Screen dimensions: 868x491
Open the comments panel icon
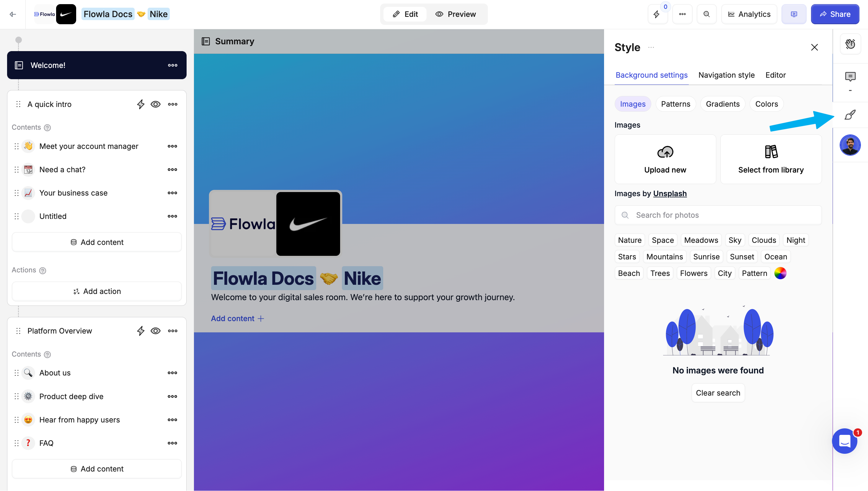[x=850, y=77]
